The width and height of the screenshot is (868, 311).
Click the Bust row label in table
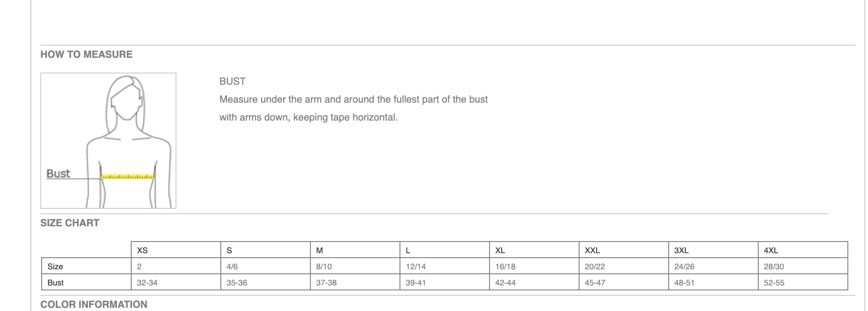pyautogui.click(x=86, y=282)
